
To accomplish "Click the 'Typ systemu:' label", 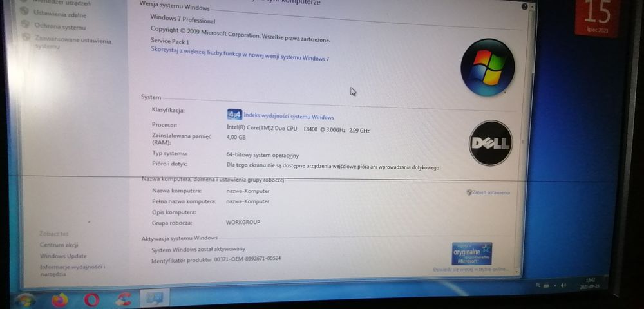I will 169,153.
